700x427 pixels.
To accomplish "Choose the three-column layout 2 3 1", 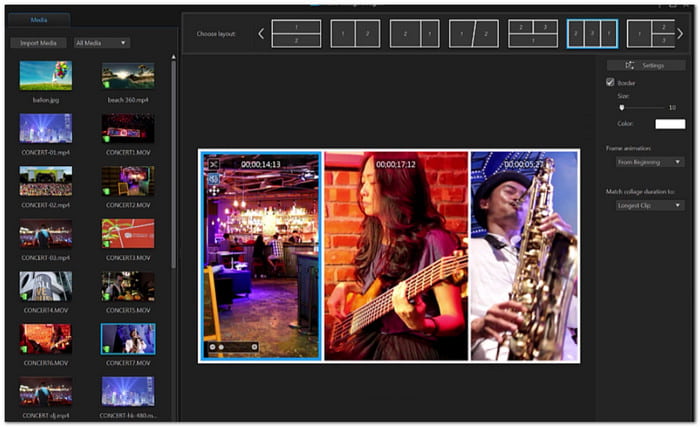I will [x=592, y=33].
